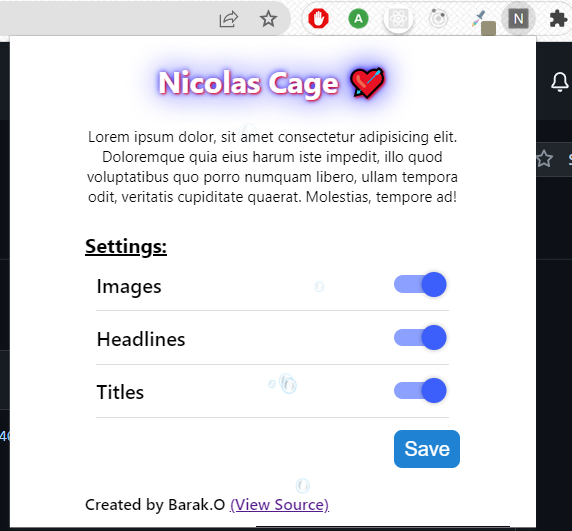The width and height of the screenshot is (572, 531).
Task: Click the Settings: heading
Action: point(126,247)
